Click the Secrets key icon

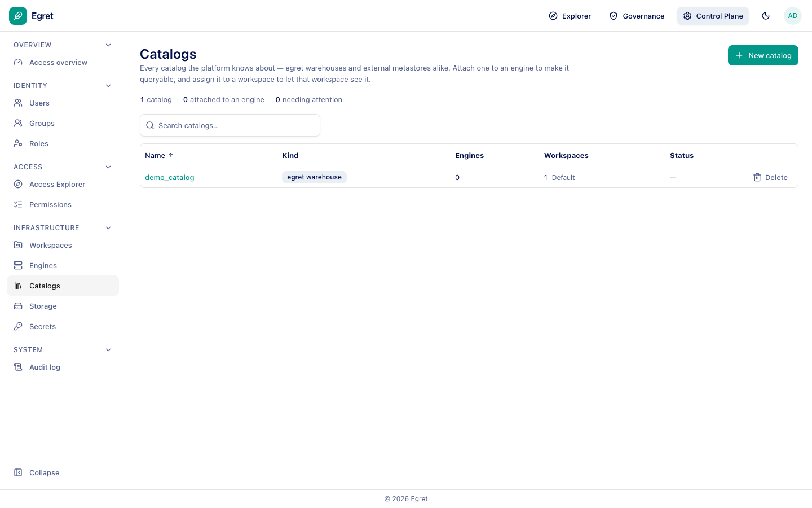click(18, 327)
